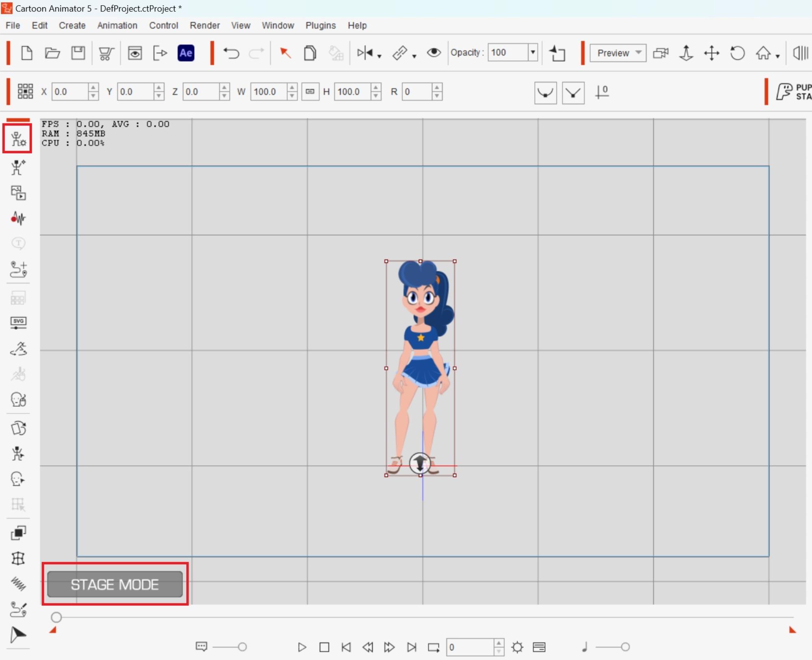Click the create media image icon
The width and height of the screenshot is (812, 660).
[18, 193]
